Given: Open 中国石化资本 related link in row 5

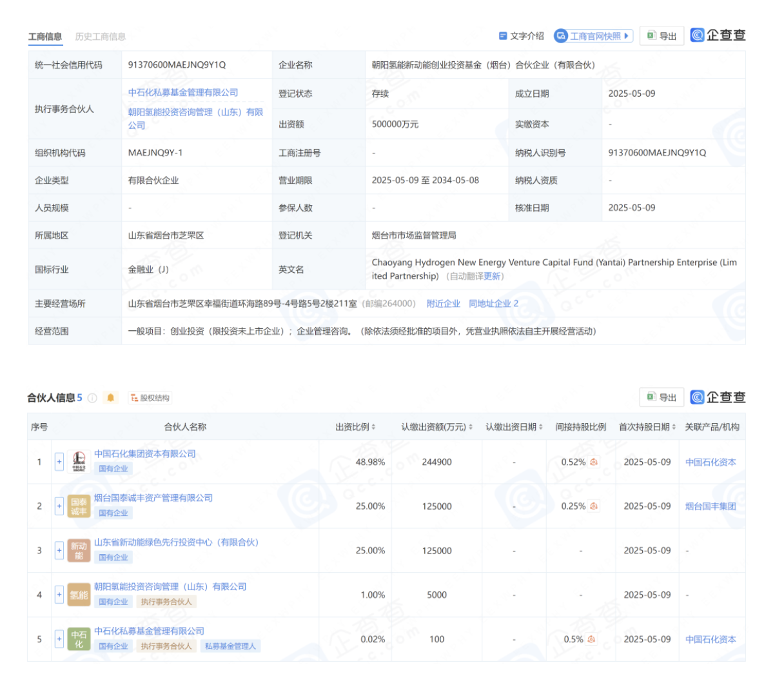Looking at the screenshot, I should point(710,640).
